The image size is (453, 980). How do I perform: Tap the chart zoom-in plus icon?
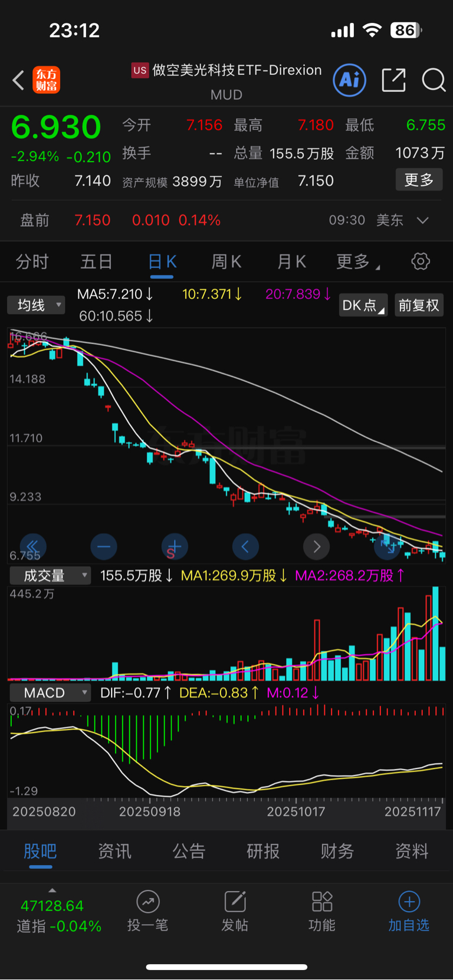coord(175,547)
